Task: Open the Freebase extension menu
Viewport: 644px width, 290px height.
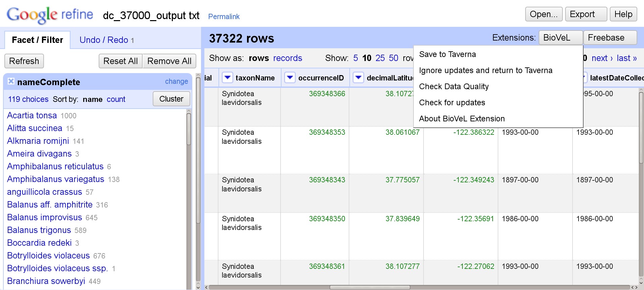Action: point(610,38)
